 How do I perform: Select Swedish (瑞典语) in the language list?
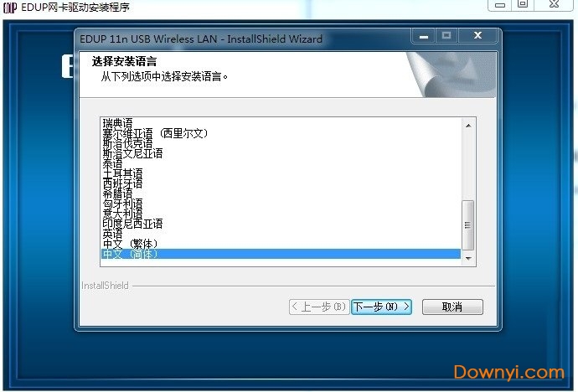tap(117, 123)
